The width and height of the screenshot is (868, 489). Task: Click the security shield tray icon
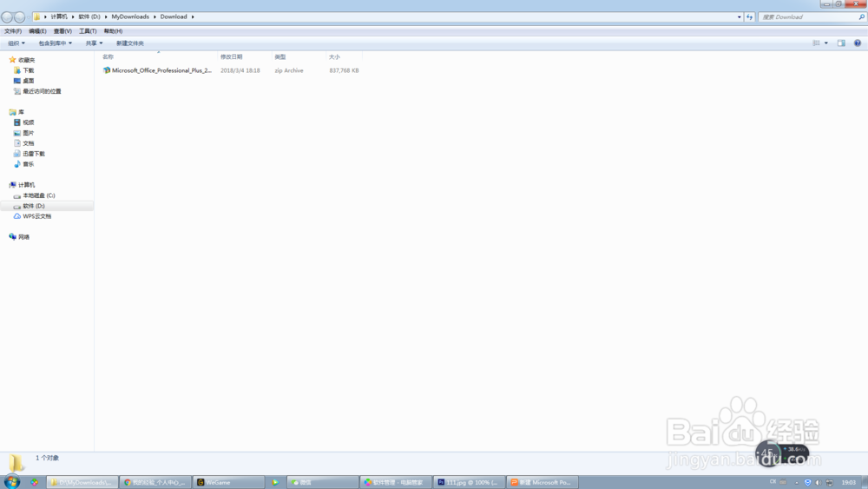coord(807,482)
